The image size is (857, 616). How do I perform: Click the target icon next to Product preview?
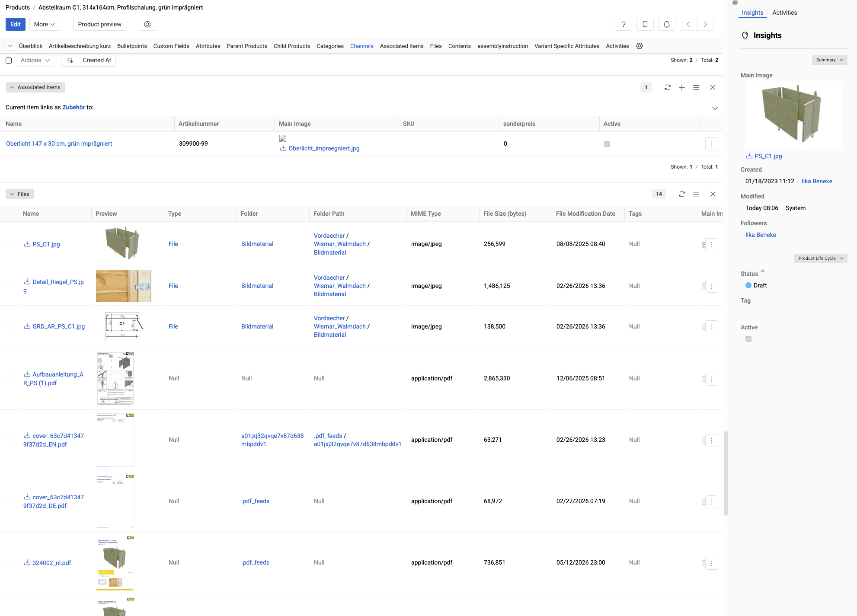(x=147, y=24)
